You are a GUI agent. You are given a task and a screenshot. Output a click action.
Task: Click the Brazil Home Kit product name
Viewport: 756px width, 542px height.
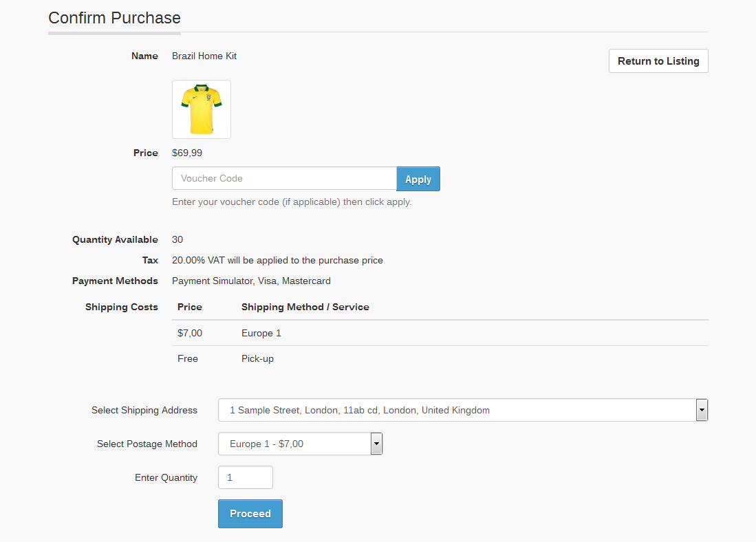[204, 56]
